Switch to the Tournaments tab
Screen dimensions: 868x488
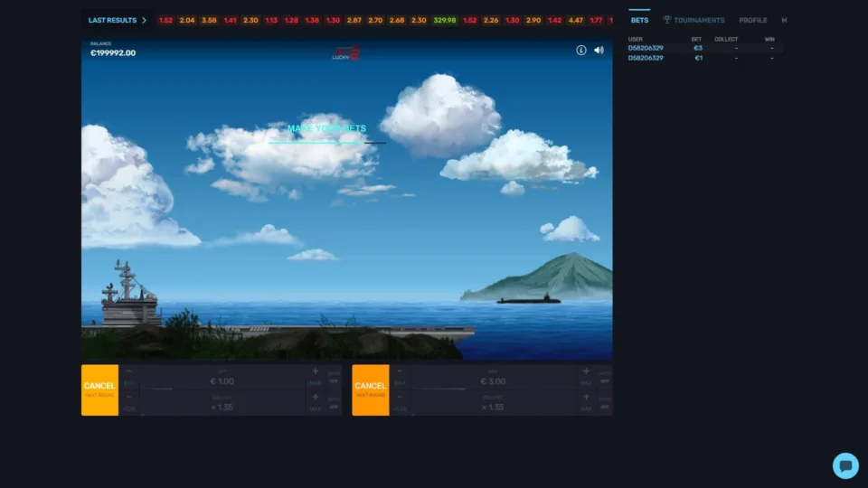(693, 20)
